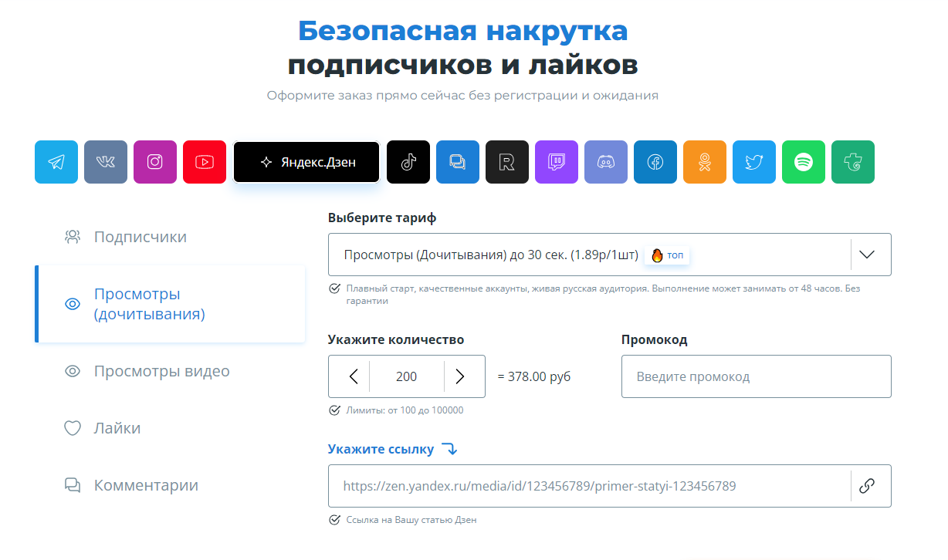Select the VK service icon
The width and height of the screenshot is (948, 560).
coord(106,162)
